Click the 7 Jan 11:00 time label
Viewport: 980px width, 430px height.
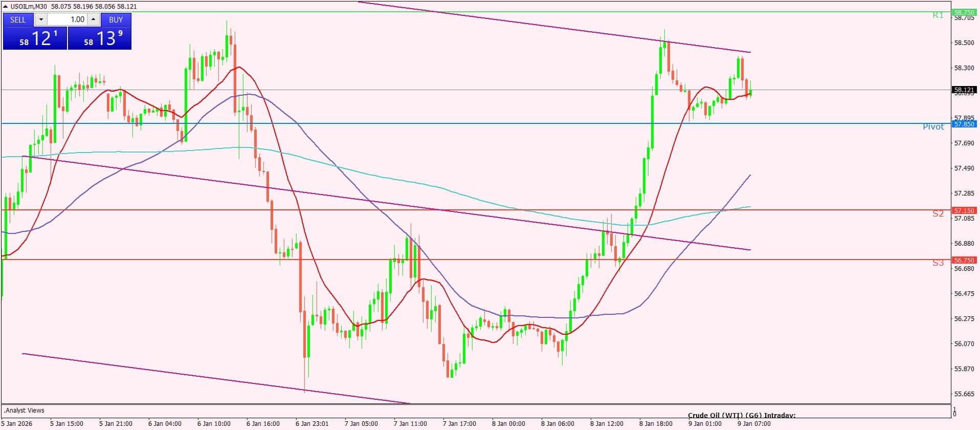(410, 423)
